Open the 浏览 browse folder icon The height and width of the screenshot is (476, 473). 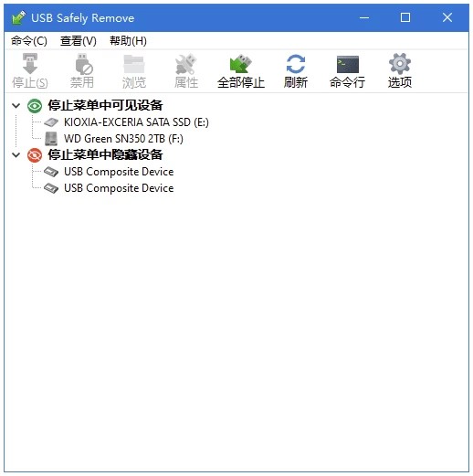pyautogui.click(x=134, y=64)
